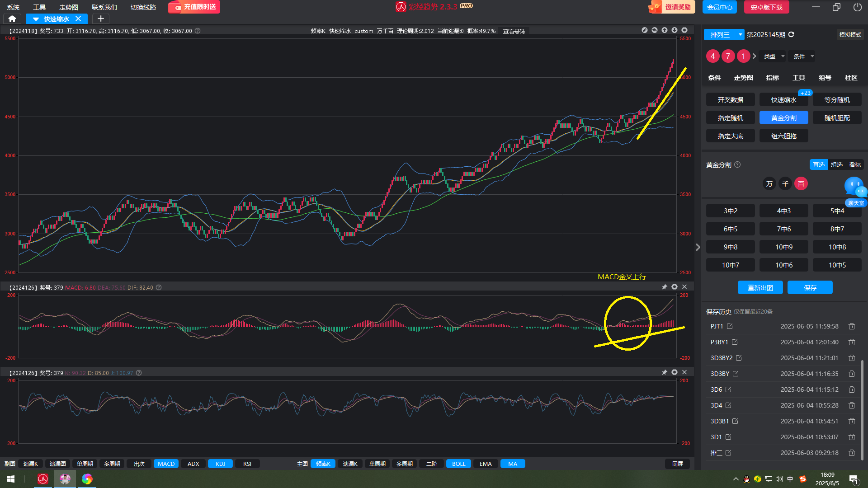
Task: Open the 类型 dropdown
Action: [774, 56]
